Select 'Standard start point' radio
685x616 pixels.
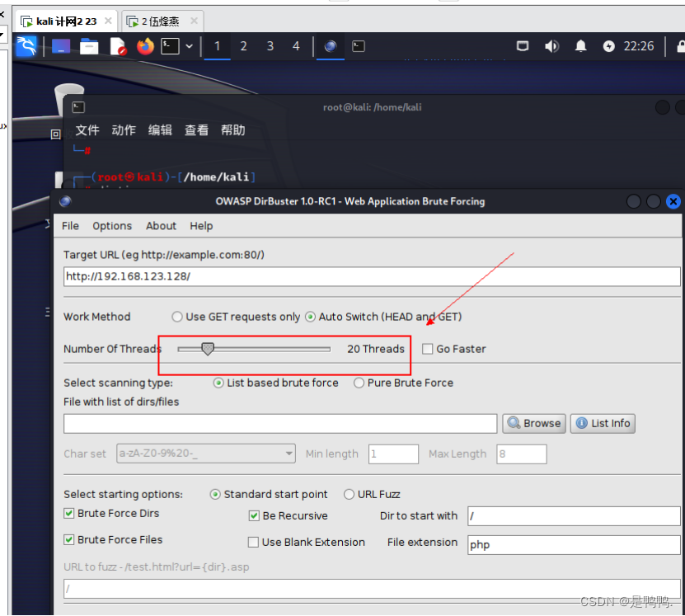point(215,495)
